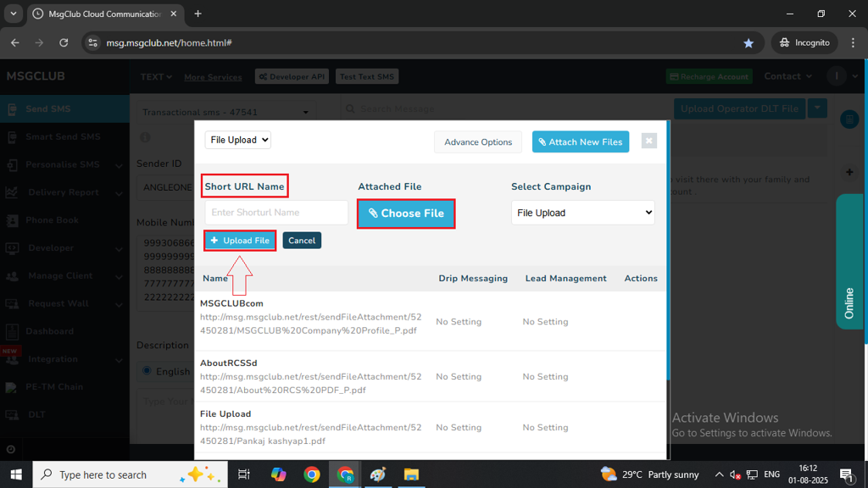Image resolution: width=868 pixels, height=488 pixels.
Task: Click the Phone Book sidebar icon
Action: tap(12, 220)
